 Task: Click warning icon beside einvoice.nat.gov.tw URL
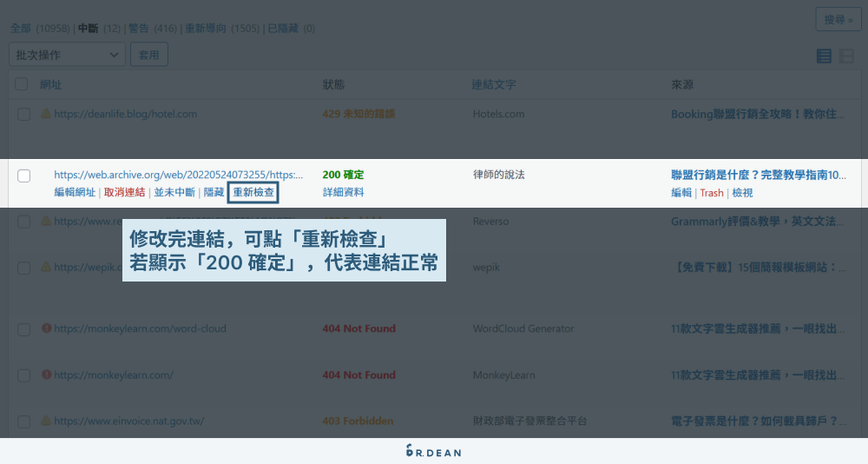(x=46, y=421)
